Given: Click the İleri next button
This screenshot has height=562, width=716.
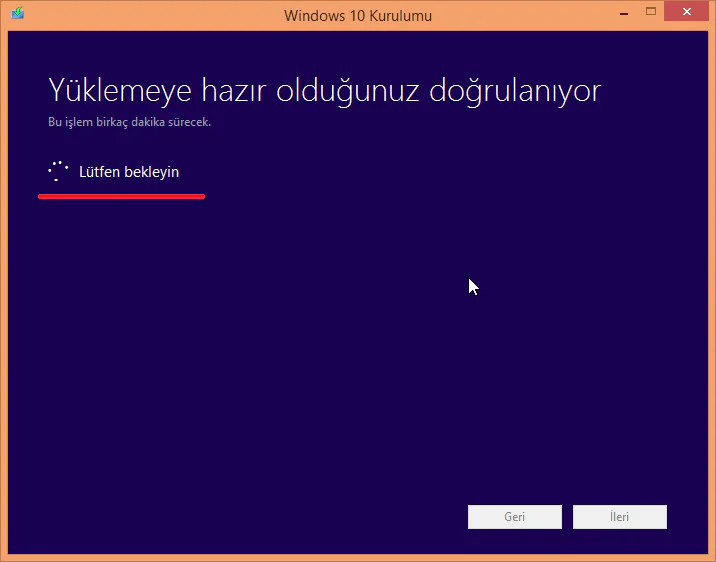Looking at the screenshot, I should [x=620, y=516].
